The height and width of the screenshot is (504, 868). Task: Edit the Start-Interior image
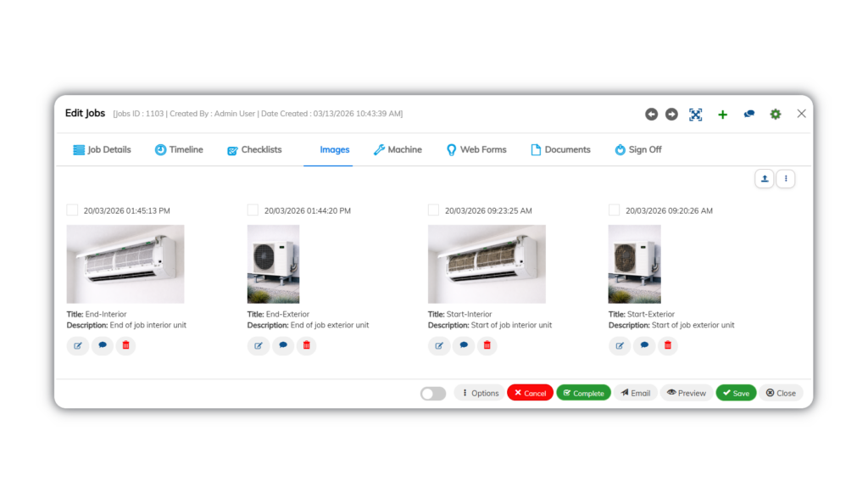(x=438, y=345)
